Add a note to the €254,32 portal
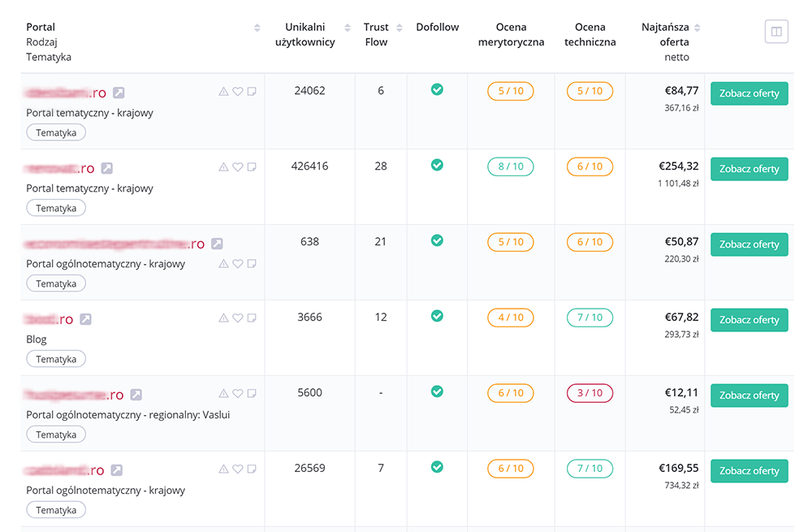Image resolution: width=812 pixels, height=532 pixels. (x=252, y=167)
